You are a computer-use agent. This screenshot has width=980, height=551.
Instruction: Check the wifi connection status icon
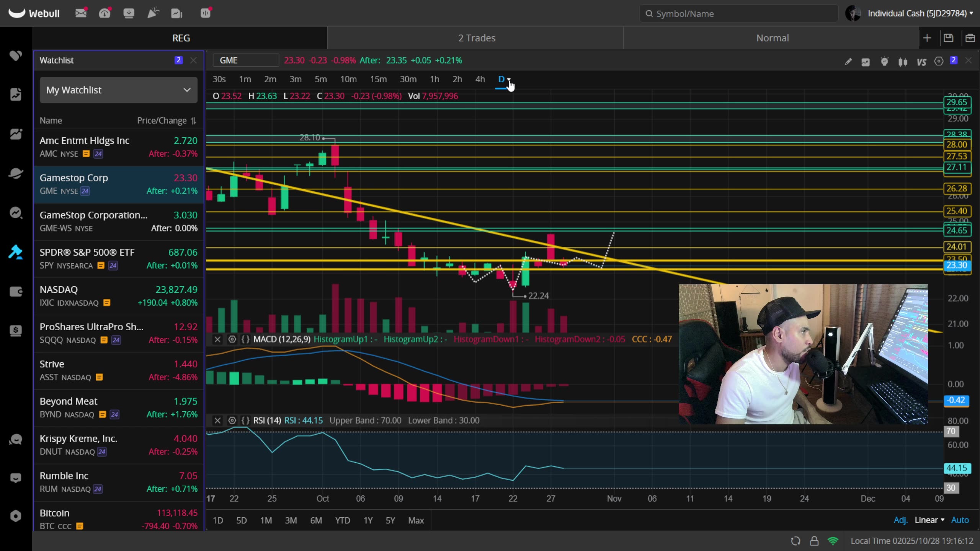point(833,541)
